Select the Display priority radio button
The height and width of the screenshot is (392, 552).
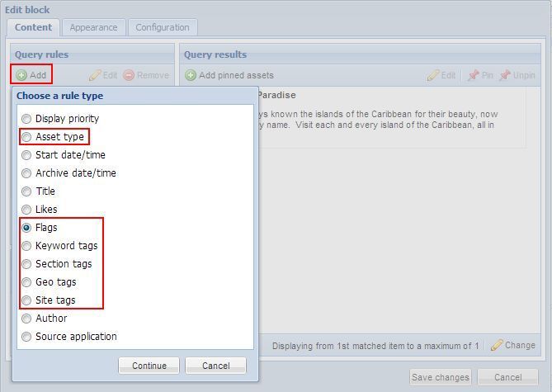pos(26,119)
